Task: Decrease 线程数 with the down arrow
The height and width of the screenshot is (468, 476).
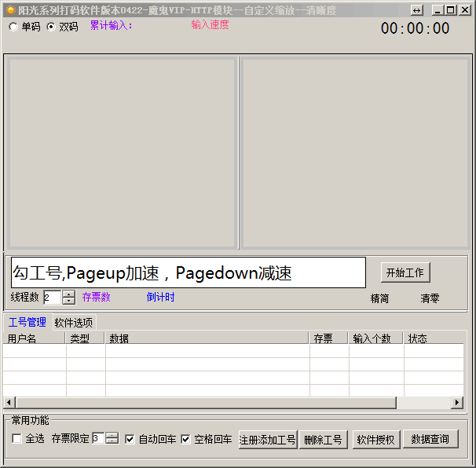Action: [x=69, y=301]
